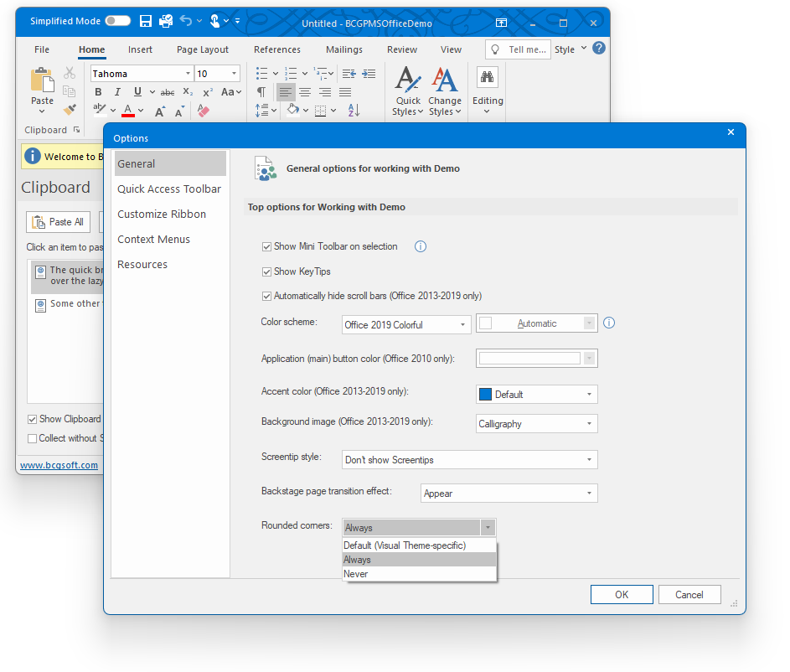The height and width of the screenshot is (672, 790).
Task: Switch to the Mailings ribbon tab
Action: (343, 49)
